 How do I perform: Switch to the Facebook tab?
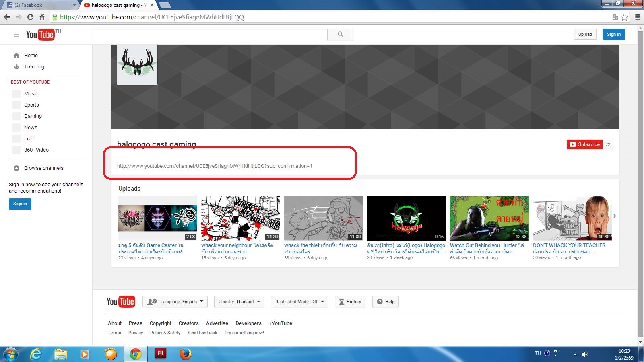click(40, 5)
